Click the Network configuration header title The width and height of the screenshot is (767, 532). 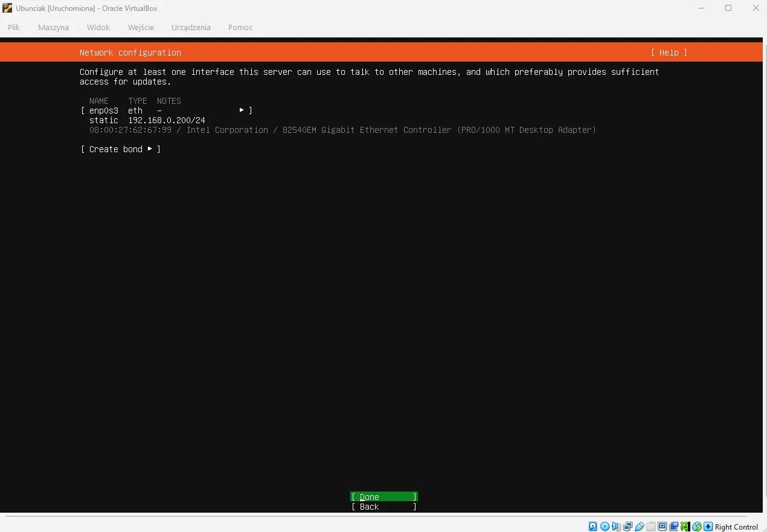(130, 53)
